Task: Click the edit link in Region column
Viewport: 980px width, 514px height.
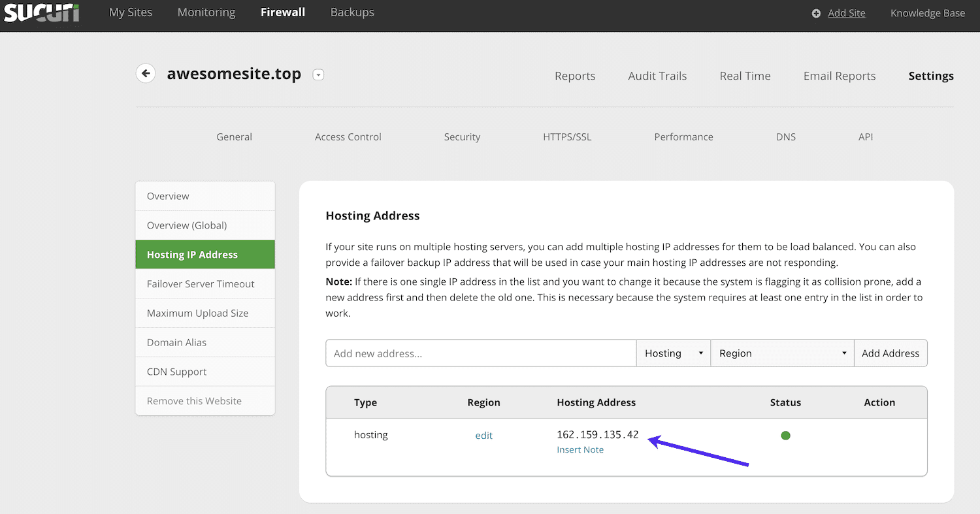Action: point(484,435)
